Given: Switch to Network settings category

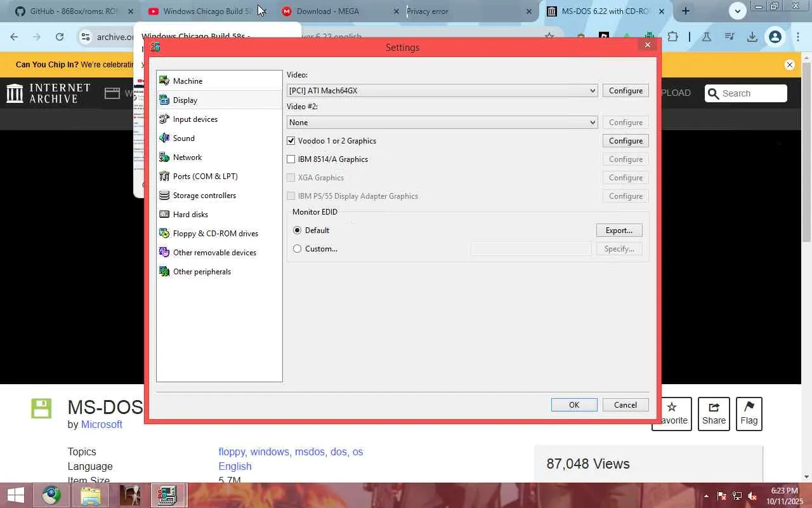Looking at the screenshot, I should (219, 157).
